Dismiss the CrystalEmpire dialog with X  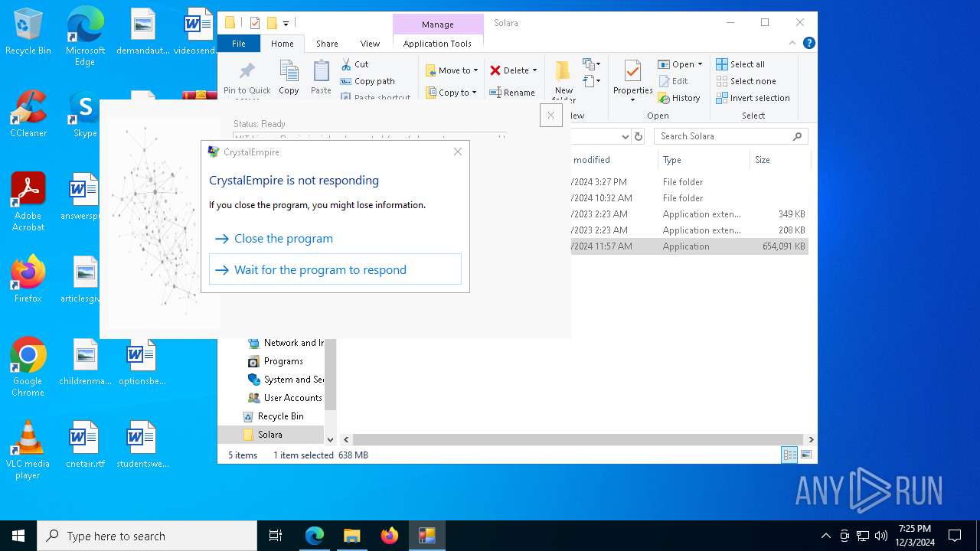pyautogui.click(x=458, y=152)
